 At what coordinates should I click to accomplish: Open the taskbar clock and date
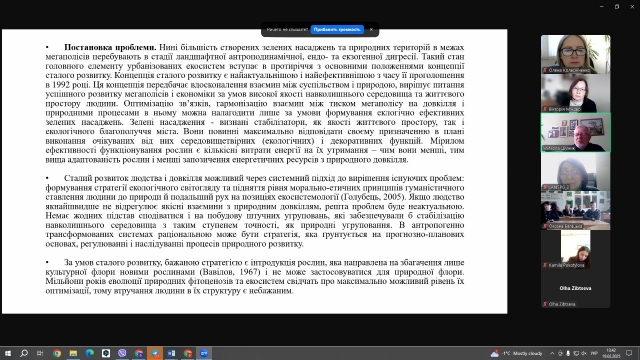pyautogui.click(x=611, y=353)
